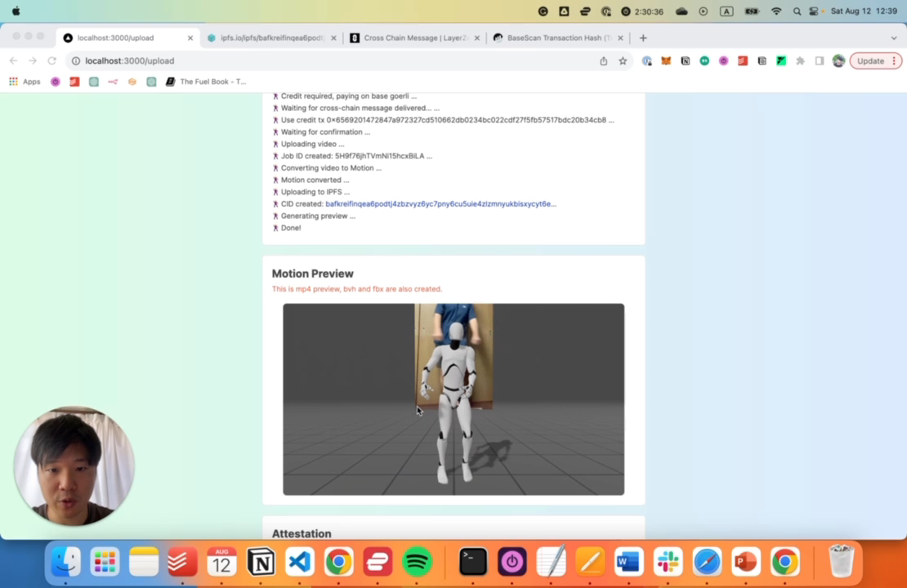This screenshot has width=907, height=588.
Task: Open the date and time menu
Action: click(x=864, y=11)
